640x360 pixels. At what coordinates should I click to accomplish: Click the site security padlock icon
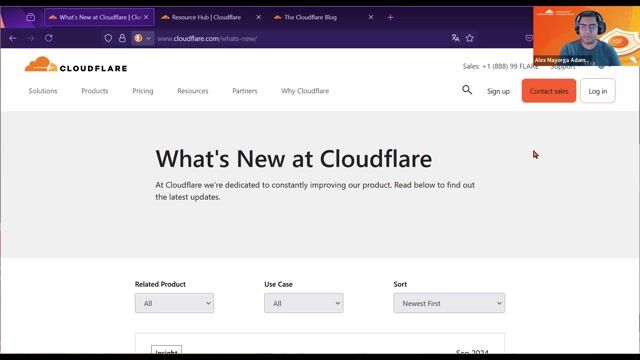(122, 38)
